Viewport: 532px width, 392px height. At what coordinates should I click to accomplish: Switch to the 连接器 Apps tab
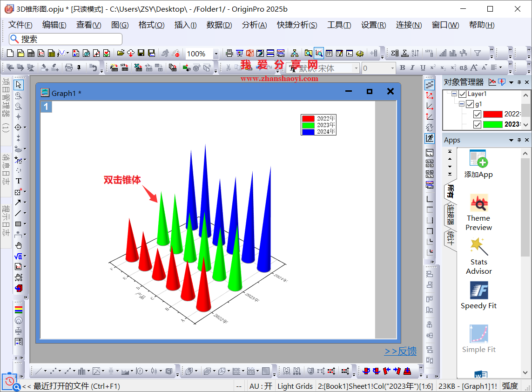click(450, 214)
